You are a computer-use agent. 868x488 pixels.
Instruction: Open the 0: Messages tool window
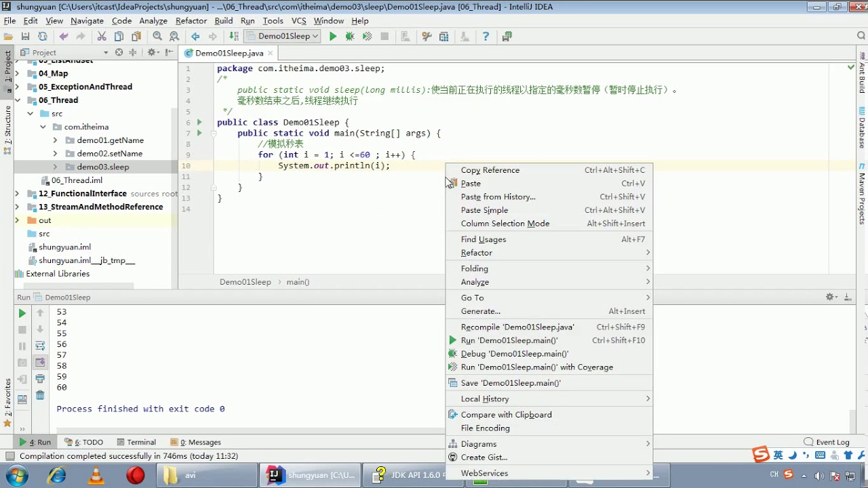coord(196,442)
